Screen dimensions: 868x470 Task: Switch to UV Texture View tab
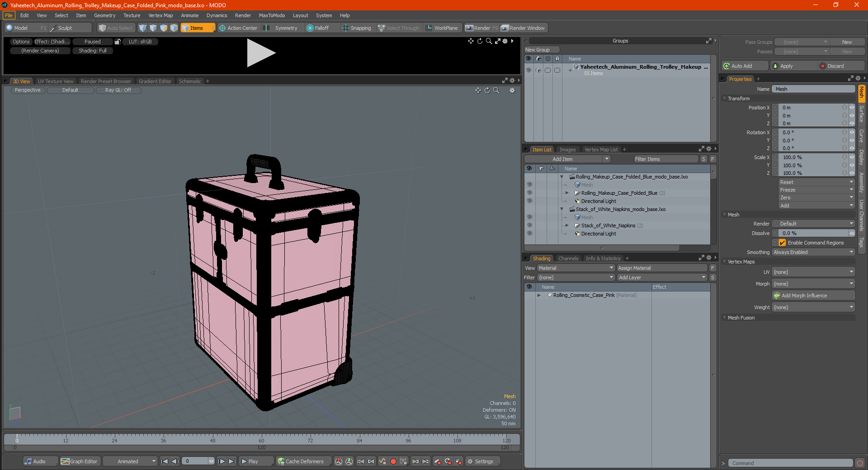[x=56, y=81]
